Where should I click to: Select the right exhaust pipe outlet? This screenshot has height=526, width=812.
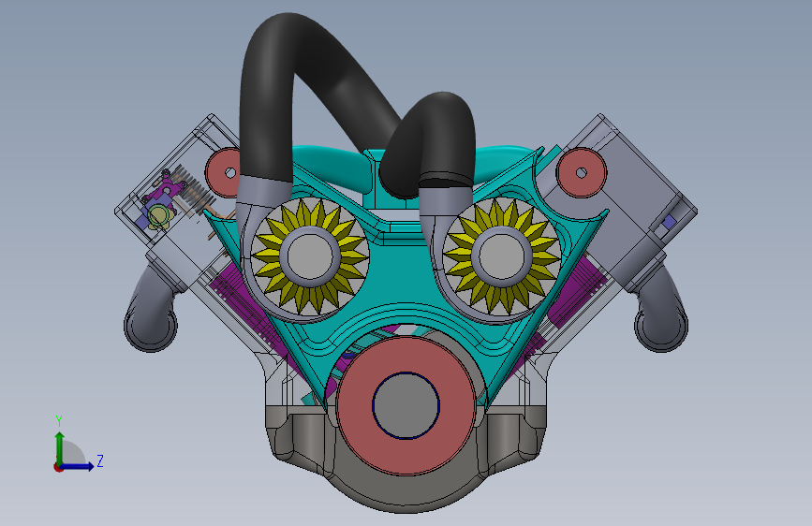tap(661, 326)
